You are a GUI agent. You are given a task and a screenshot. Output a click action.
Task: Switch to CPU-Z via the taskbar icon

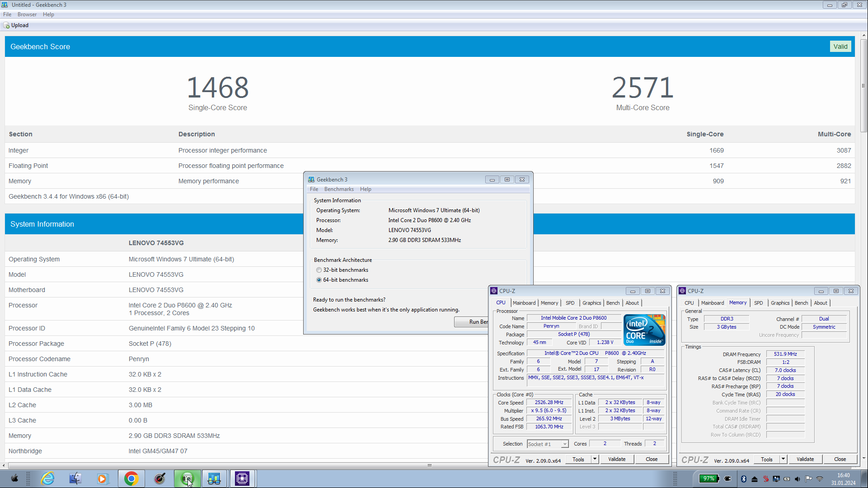[x=242, y=479]
